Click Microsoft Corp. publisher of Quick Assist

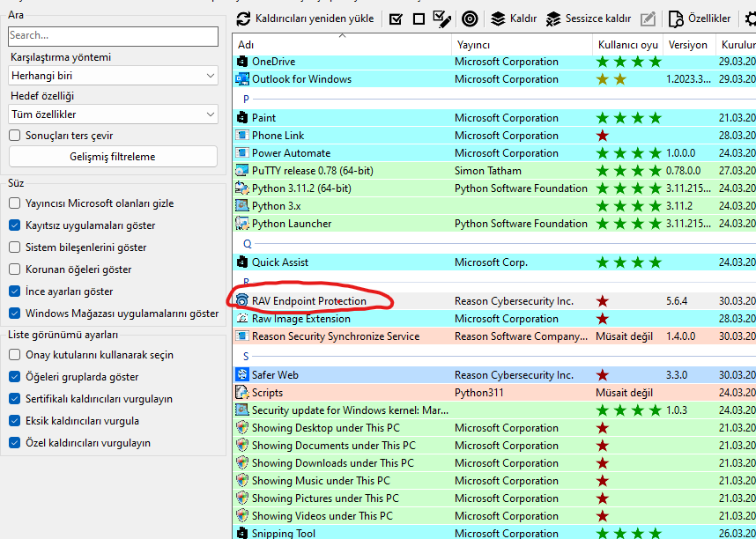point(491,262)
